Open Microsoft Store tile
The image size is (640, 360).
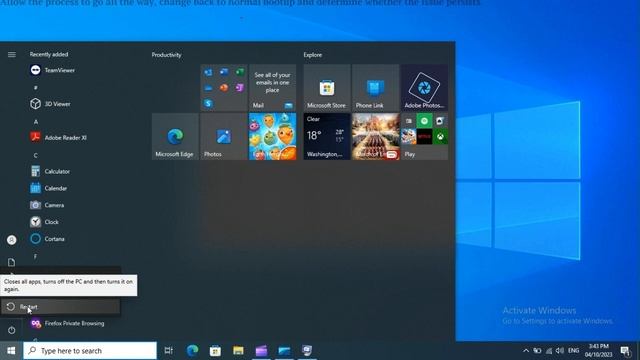tap(327, 87)
